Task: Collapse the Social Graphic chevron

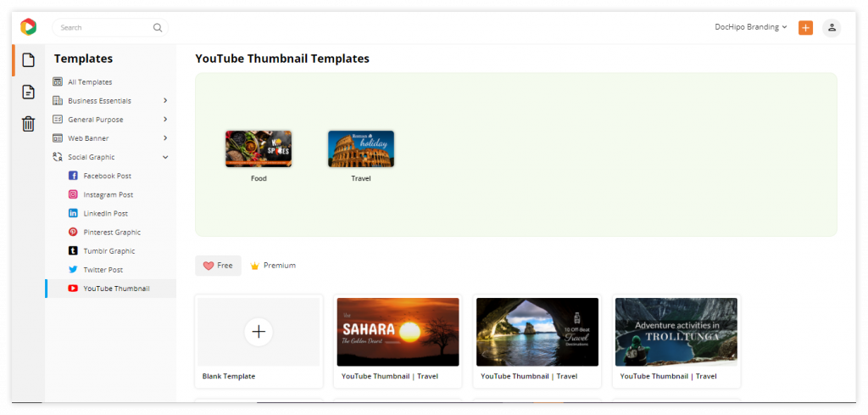Action: 165,157
